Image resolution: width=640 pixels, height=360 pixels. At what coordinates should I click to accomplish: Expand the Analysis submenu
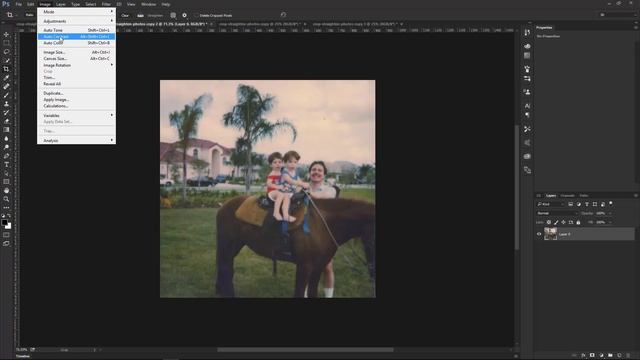coord(76,140)
